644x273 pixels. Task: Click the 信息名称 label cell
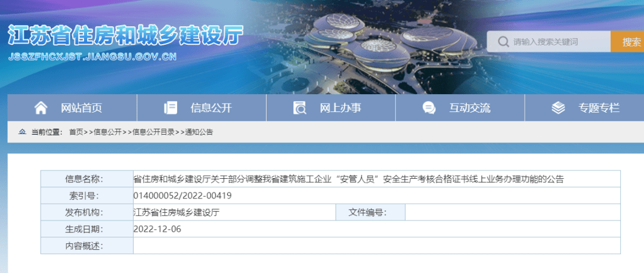click(x=86, y=179)
